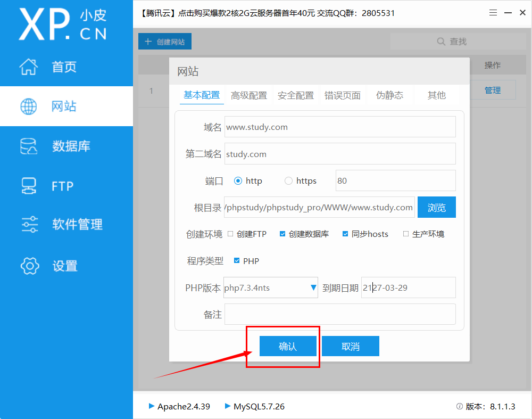Open the 软件管理 menu label
The height and width of the screenshot is (419, 532).
(x=77, y=225)
